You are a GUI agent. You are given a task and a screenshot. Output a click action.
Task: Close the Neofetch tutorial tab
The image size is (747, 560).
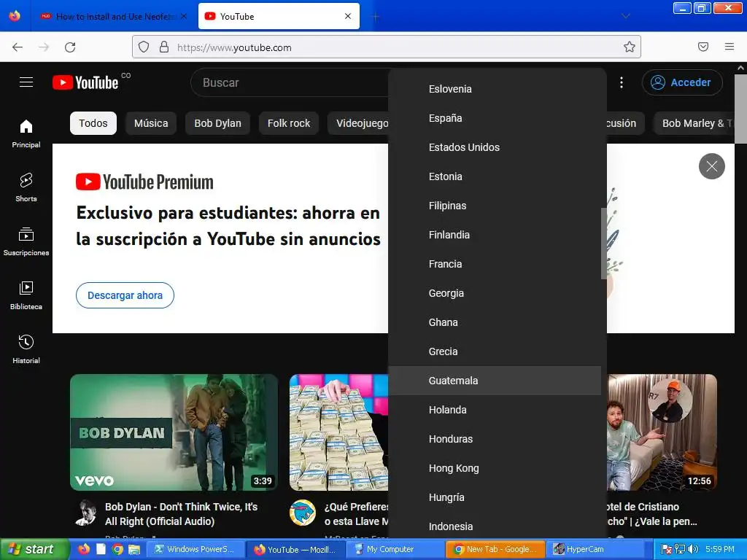coord(184,16)
